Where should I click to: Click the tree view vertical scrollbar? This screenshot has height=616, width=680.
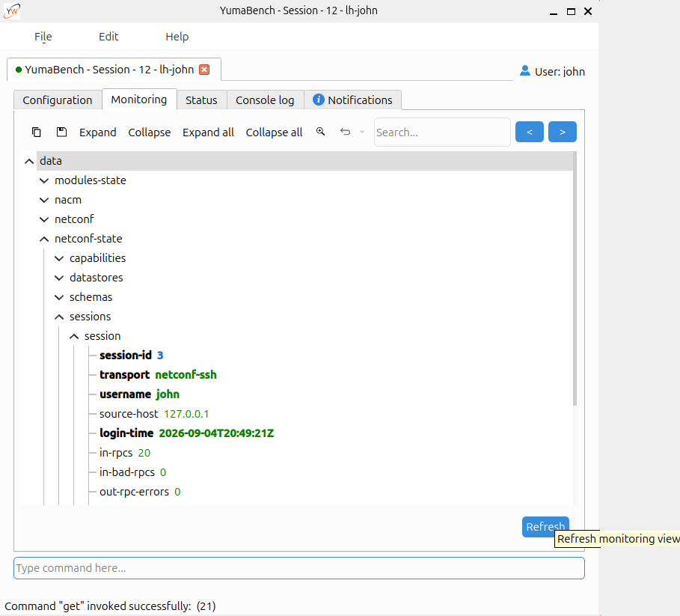click(x=575, y=278)
